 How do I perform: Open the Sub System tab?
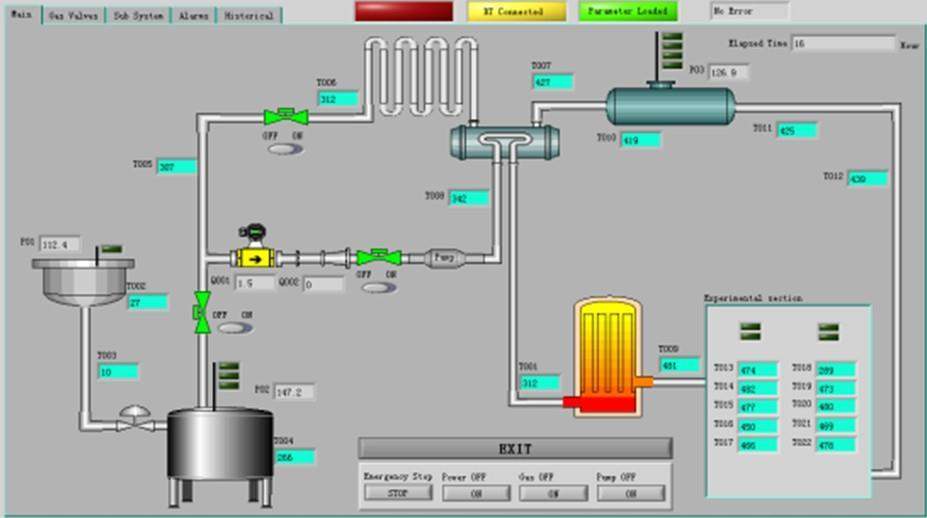138,15
